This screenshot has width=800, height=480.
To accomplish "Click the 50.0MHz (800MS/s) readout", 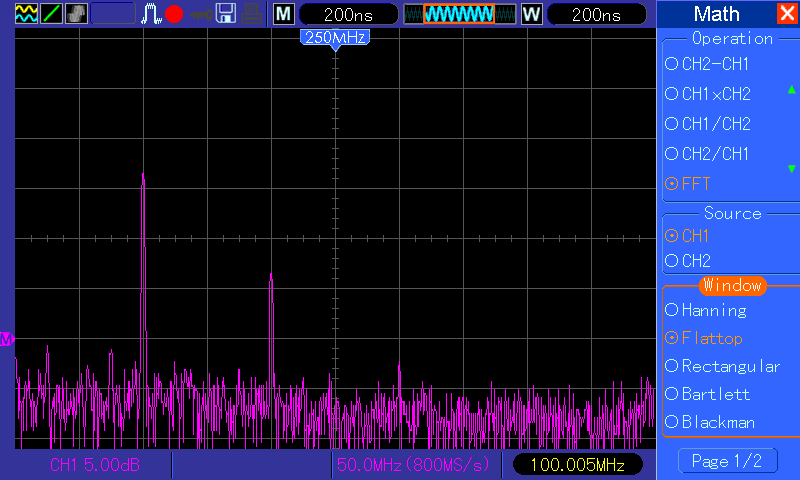I will coord(413,465).
